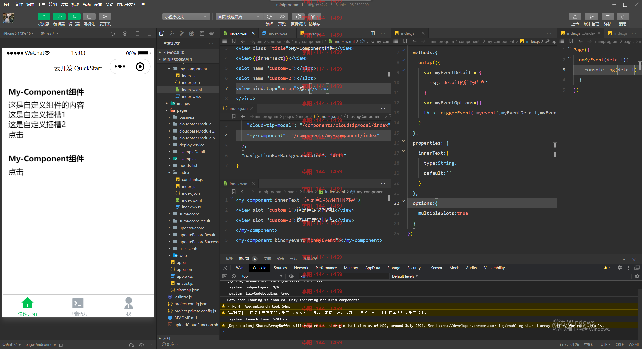This screenshot has height=349, width=644.
Task: Click the compile refresh icon
Action: click(269, 17)
